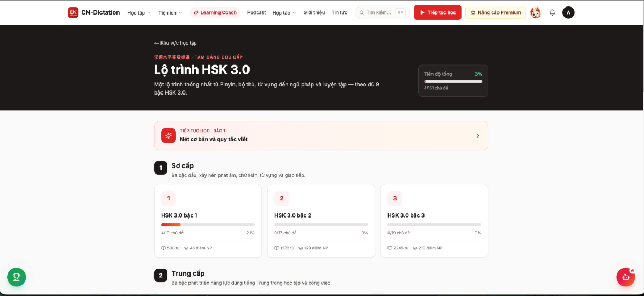Open the Học tập dropdown menu

click(139, 12)
